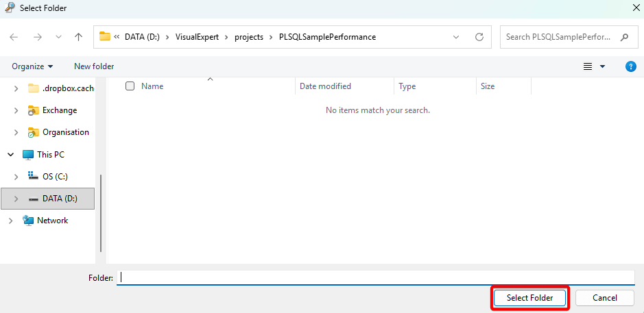This screenshot has height=313, width=644.
Task: Go back using the back arrow
Action: (14, 37)
